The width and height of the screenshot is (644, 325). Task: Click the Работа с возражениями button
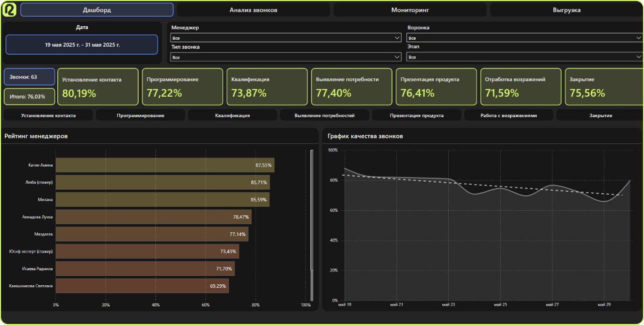pos(509,115)
